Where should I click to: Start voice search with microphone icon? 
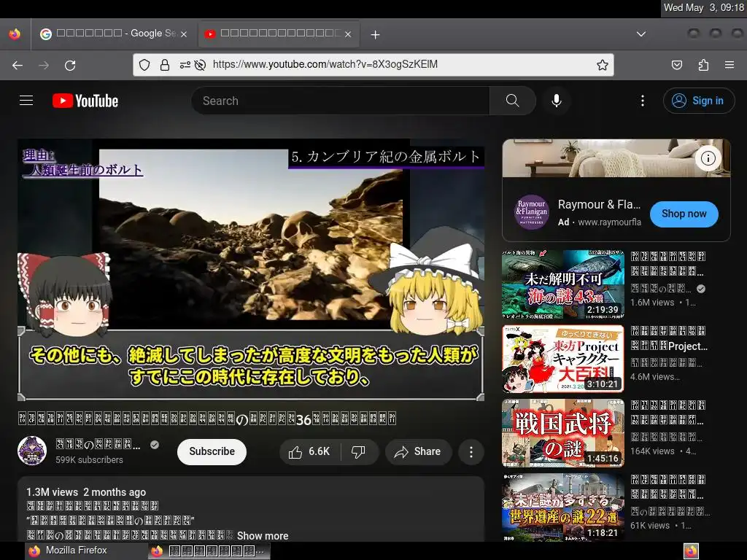click(x=556, y=101)
